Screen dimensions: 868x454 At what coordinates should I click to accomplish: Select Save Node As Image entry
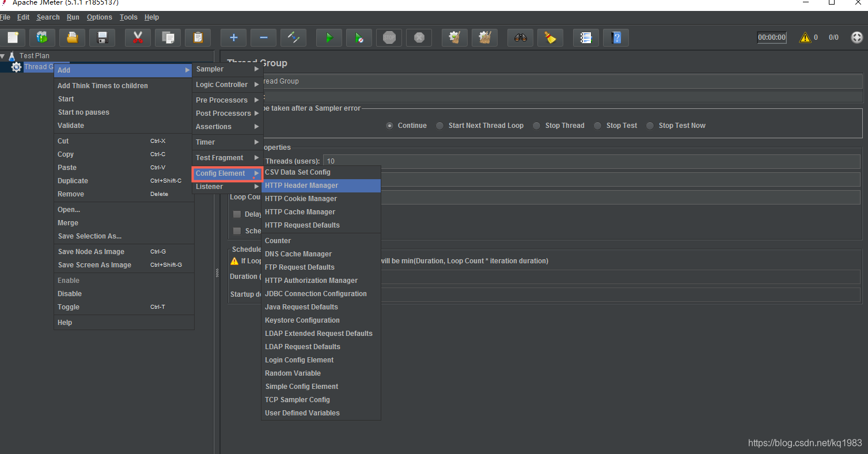[124, 252]
